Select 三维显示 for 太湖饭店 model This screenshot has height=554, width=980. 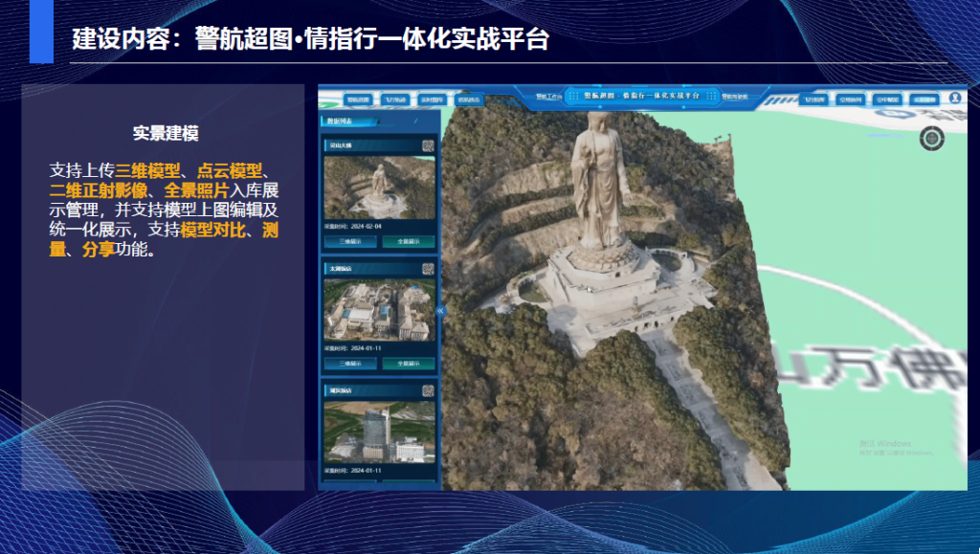349,364
